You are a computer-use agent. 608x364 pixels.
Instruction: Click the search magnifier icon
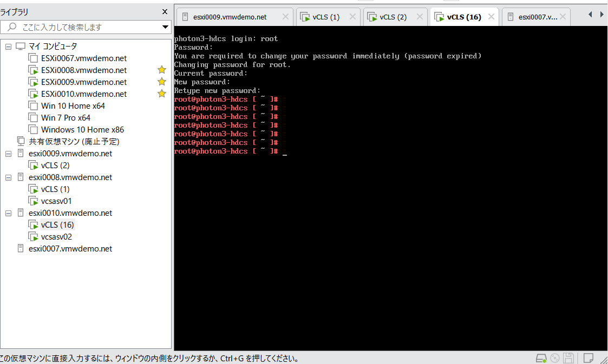tap(12, 27)
